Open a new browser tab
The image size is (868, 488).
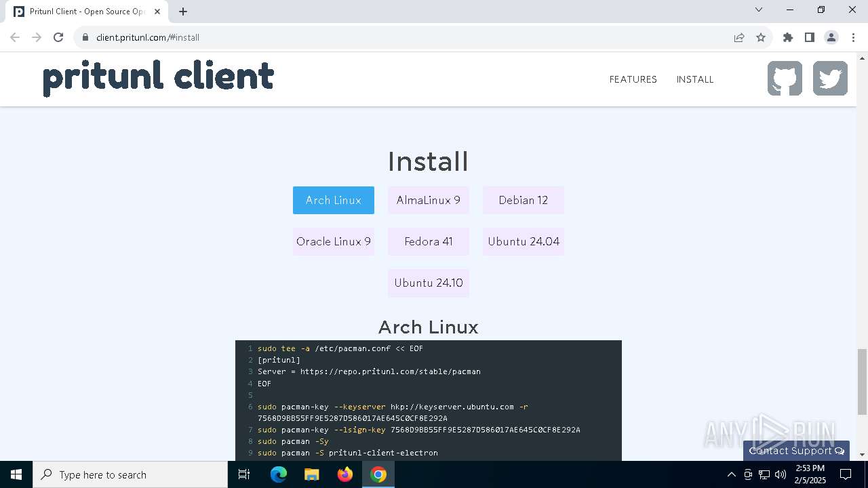[183, 11]
